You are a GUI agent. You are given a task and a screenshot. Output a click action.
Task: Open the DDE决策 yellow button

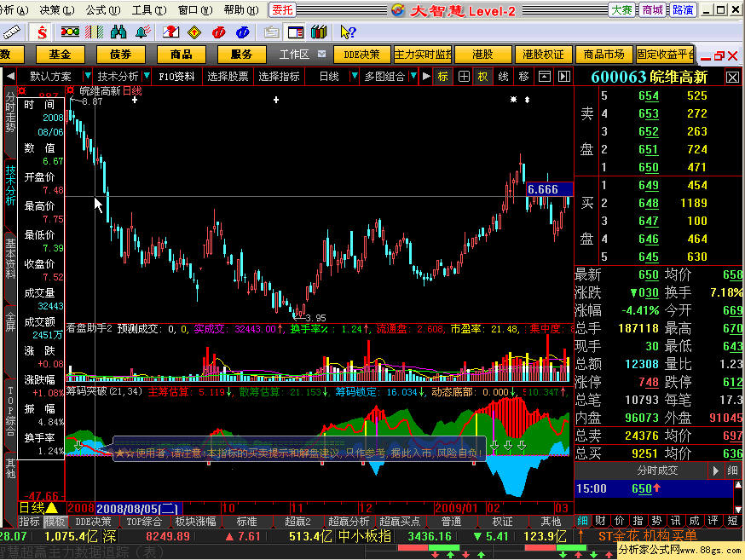[x=361, y=55]
